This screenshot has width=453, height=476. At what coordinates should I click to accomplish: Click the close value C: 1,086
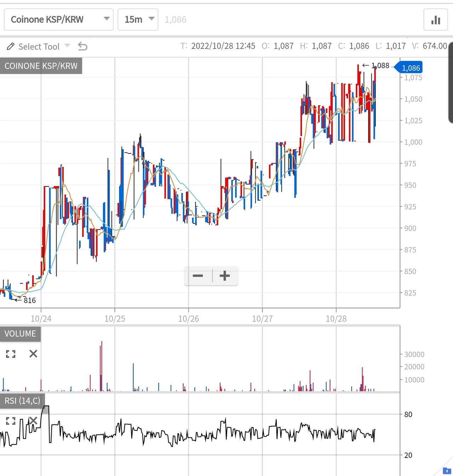click(354, 46)
